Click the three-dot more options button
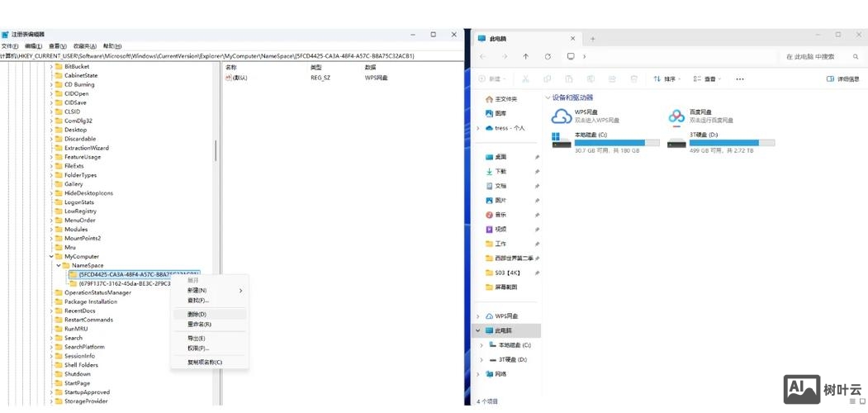 (x=739, y=79)
